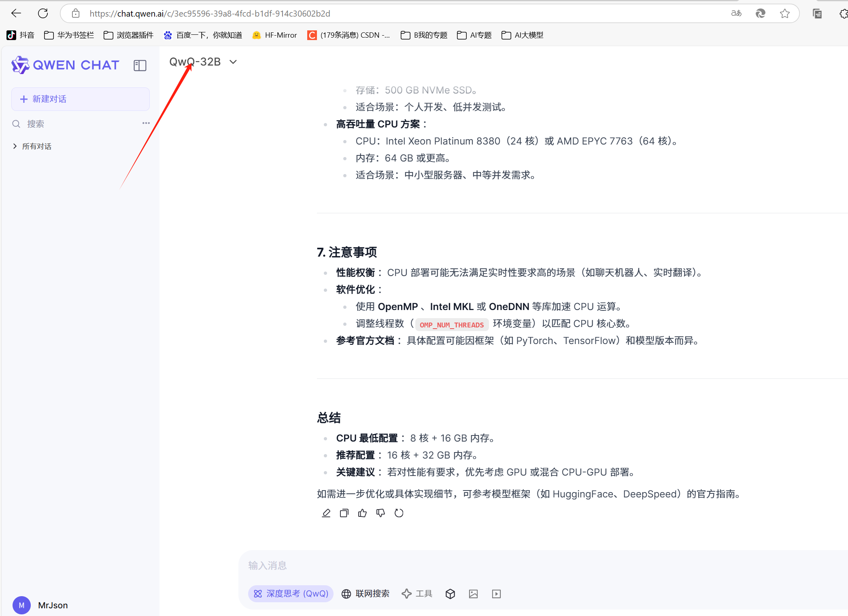The height and width of the screenshot is (616, 848).
Task: Open the 工具 tools menu
Action: (x=417, y=594)
